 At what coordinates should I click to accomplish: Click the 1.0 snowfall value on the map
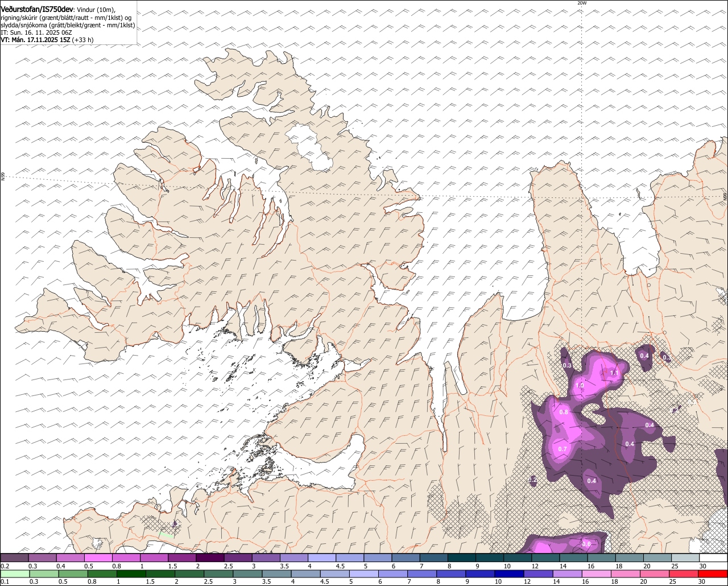(580, 386)
